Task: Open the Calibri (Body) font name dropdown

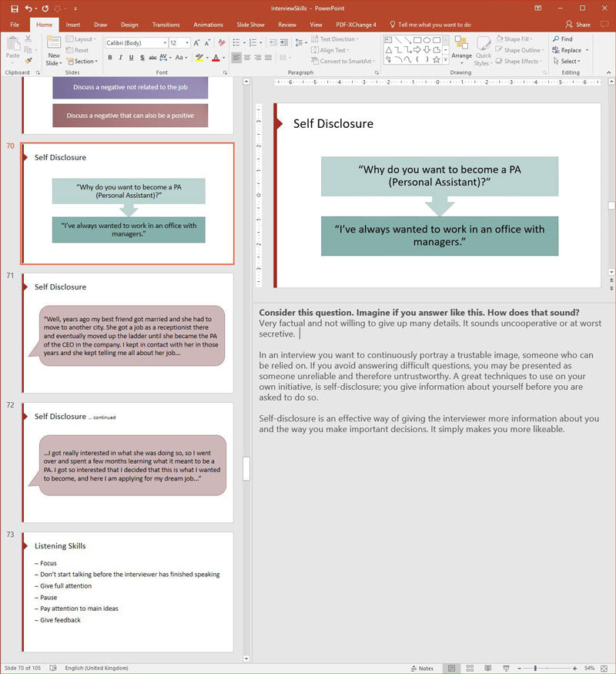Action: (165, 43)
